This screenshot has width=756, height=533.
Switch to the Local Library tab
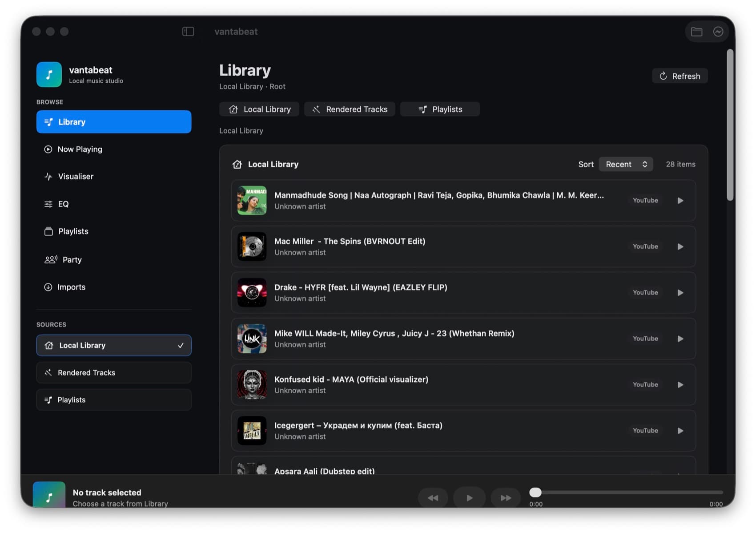(259, 109)
